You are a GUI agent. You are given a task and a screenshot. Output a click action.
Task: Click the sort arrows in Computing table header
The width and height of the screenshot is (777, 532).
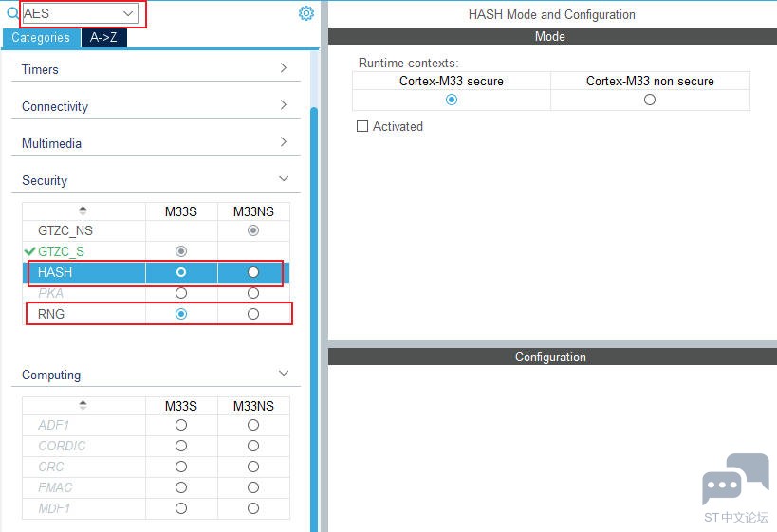83,405
